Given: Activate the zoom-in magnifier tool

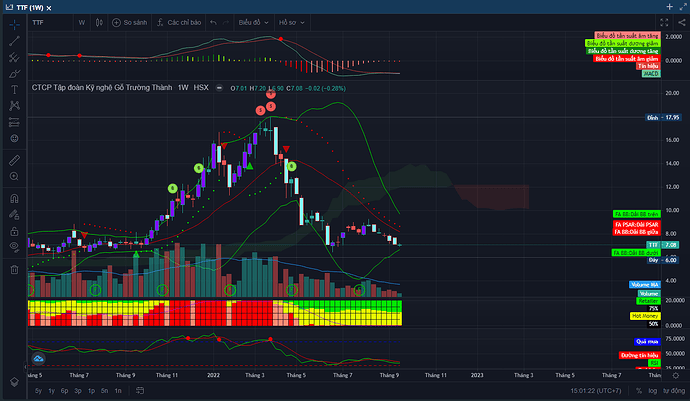Looking at the screenshot, I should (x=14, y=177).
